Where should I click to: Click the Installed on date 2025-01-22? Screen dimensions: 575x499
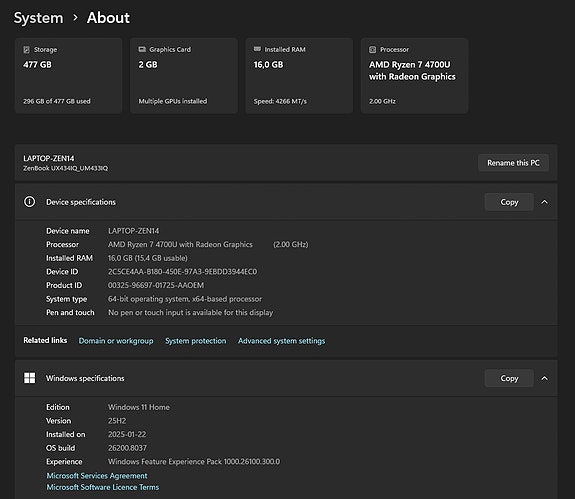(x=127, y=434)
